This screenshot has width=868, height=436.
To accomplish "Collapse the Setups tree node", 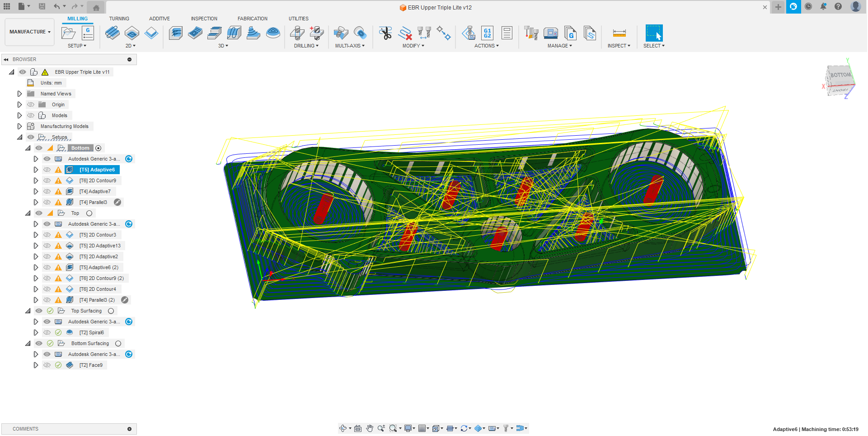I will pyautogui.click(x=19, y=137).
